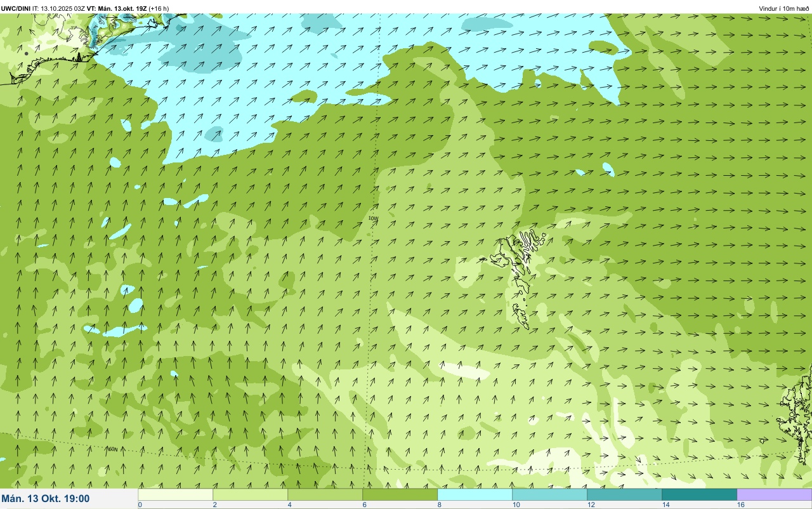Click the legend value '16'
812x509 pixels.
click(740, 505)
